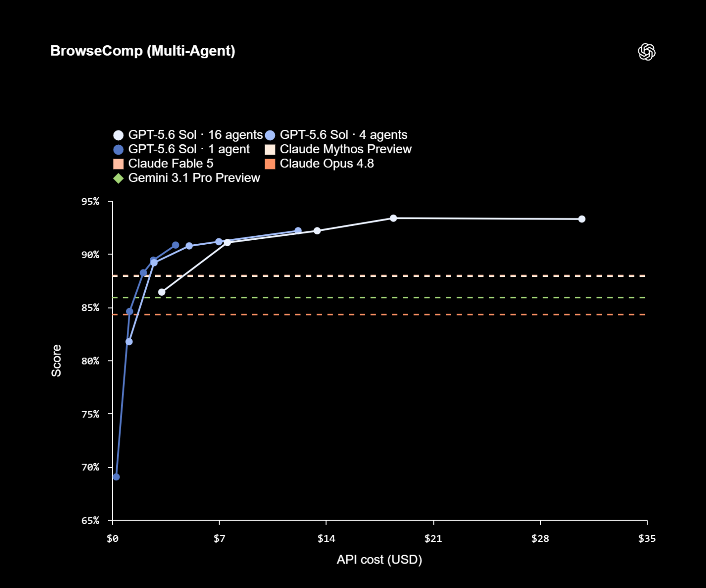Click the Claude Opus 4.8 orange legend square
The image size is (706, 588).
coord(270,164)
